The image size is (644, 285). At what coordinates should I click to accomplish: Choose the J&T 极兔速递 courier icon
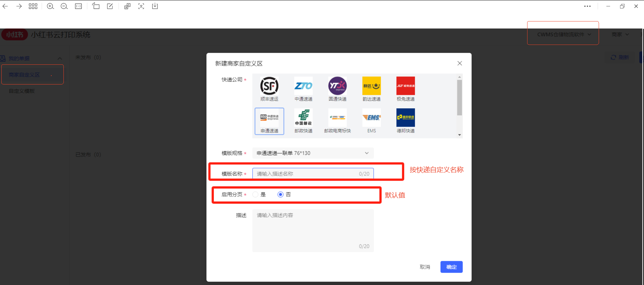(406, 86)
